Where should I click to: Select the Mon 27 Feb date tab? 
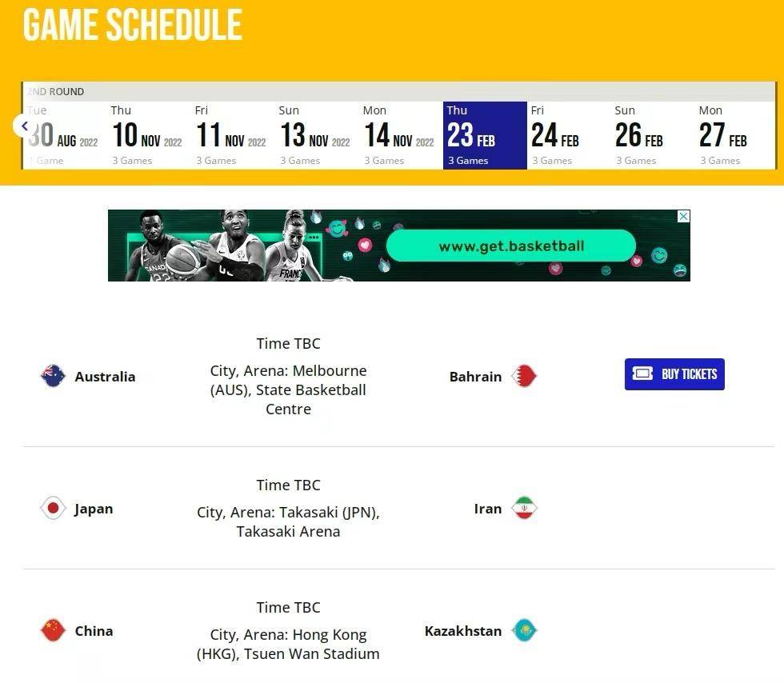point(736,135)
